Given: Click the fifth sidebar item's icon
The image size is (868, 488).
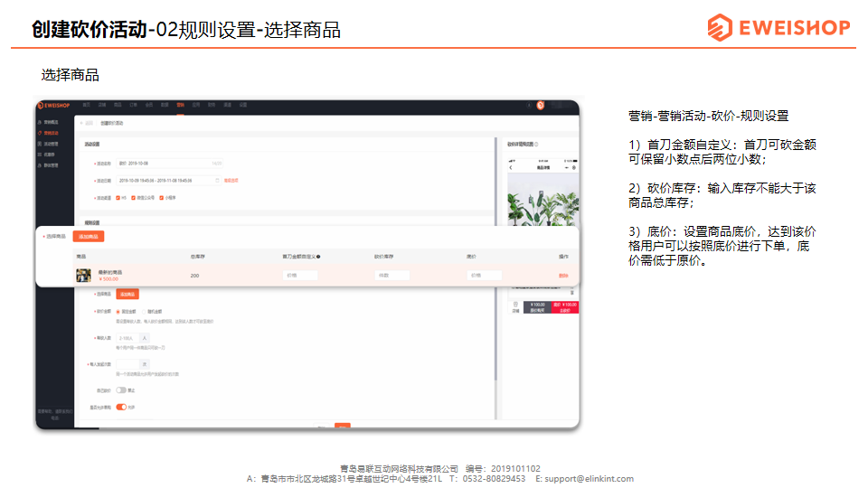Looking at the screenshot, I should click(x=40, y=165).
